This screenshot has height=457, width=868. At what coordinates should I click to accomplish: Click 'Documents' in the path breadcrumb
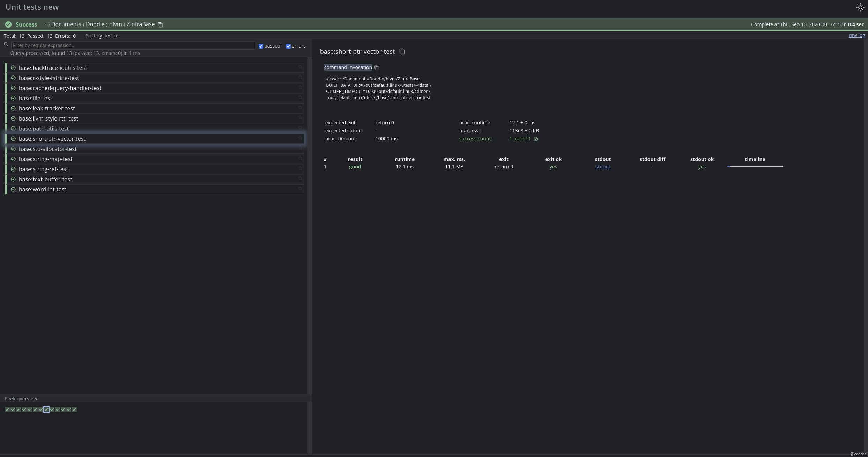point(66,24)
